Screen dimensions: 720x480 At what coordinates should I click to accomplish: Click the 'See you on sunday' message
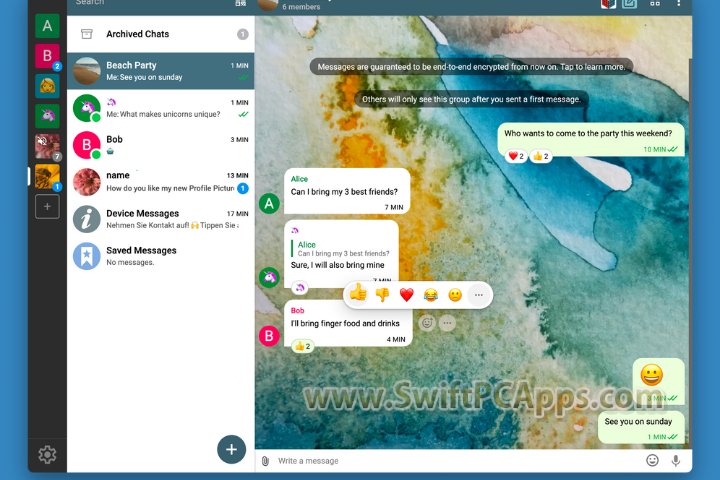(x=641, y=427)
